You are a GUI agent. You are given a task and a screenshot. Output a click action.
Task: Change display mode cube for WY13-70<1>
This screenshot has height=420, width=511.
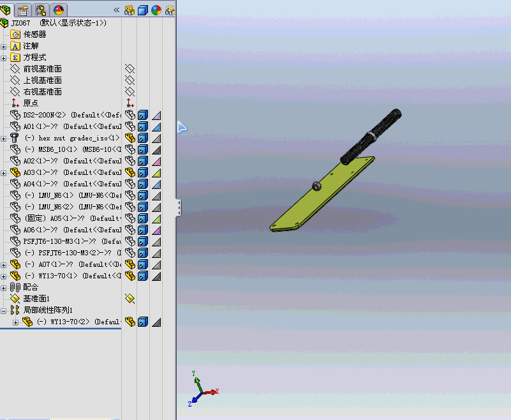coord(143,276)
